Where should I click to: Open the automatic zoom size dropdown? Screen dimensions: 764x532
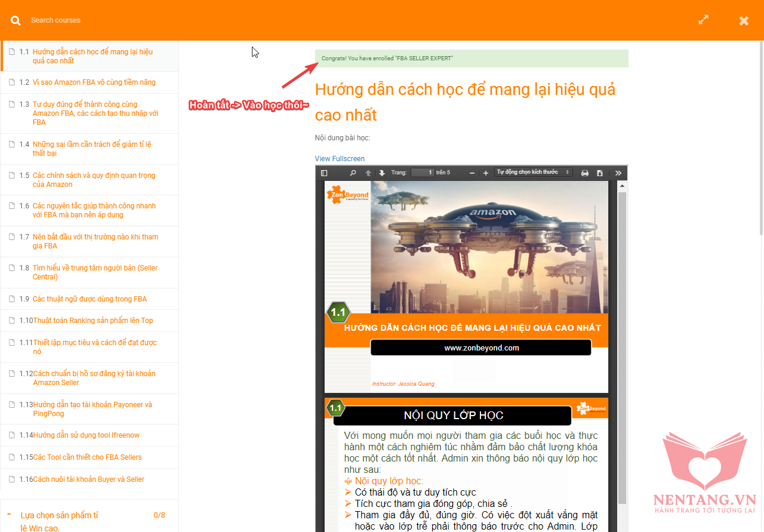533,173
